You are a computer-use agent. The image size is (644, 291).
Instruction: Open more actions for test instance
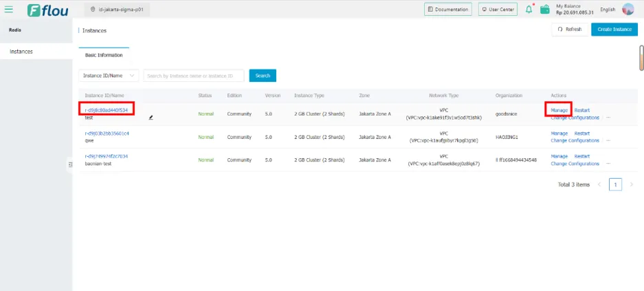click(x=608, y=118)
